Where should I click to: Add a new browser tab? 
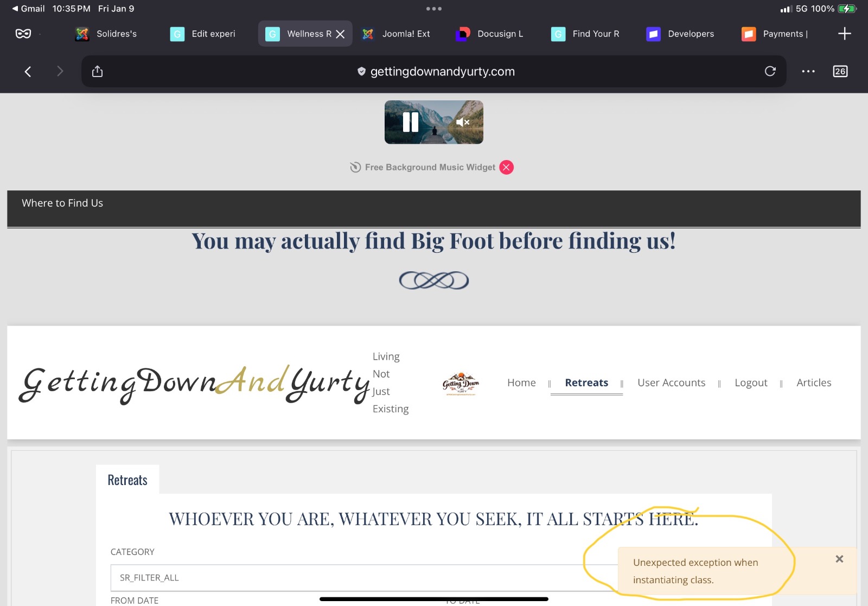pos(844,34)
